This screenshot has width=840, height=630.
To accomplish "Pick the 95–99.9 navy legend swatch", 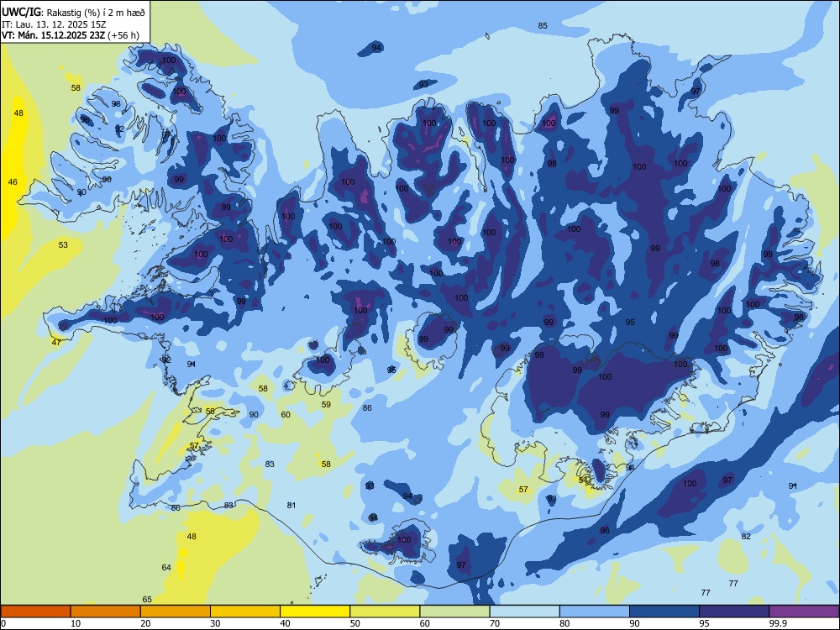I will pyautogui.click(x=734, y=612).
